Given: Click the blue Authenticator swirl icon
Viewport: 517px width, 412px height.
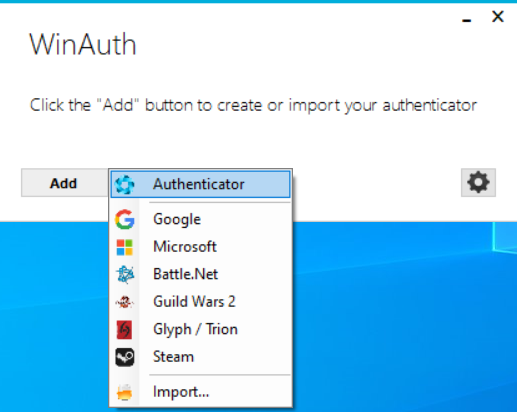Looking at the screenshot, I should point(124,184).
